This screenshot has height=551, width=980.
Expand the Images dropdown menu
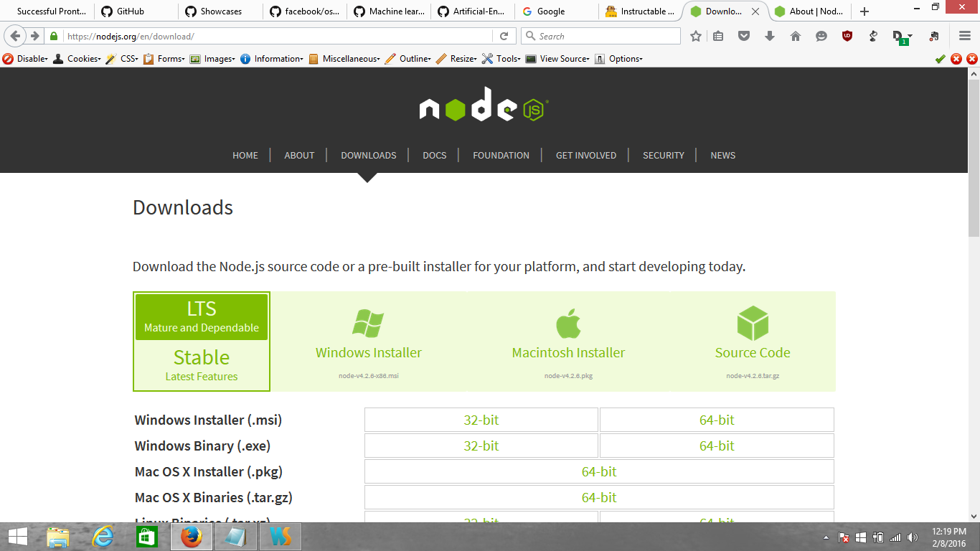pos(212,59)
